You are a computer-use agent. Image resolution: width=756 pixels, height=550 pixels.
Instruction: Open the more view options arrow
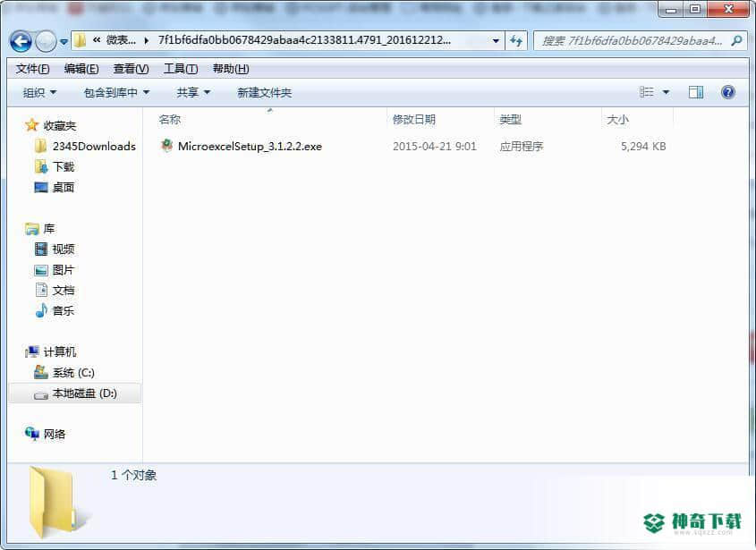(666, 92)
